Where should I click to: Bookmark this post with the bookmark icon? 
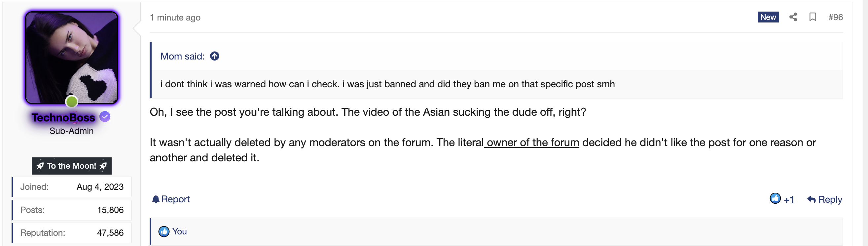pos(813,17)
